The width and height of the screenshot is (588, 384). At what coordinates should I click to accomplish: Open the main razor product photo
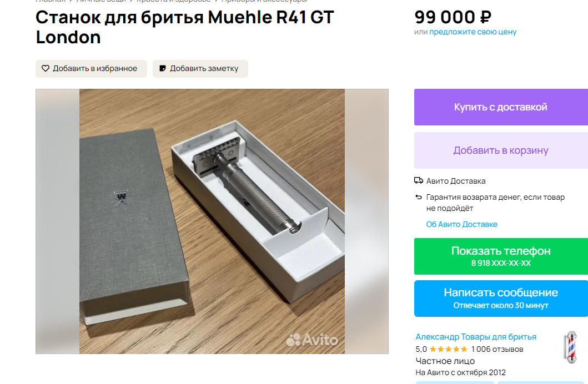(212, 221)
